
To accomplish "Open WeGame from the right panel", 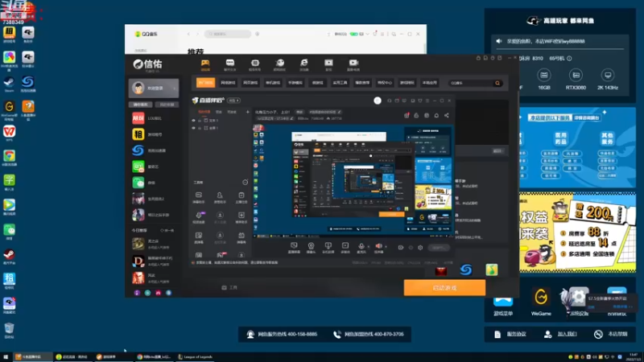I will (x=541, y=302).
